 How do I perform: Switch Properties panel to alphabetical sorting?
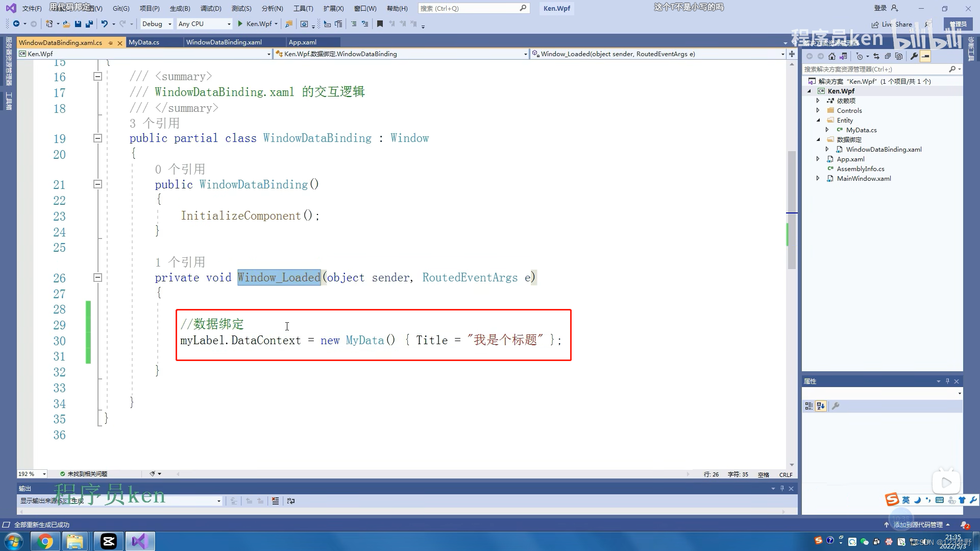point(820,406)
